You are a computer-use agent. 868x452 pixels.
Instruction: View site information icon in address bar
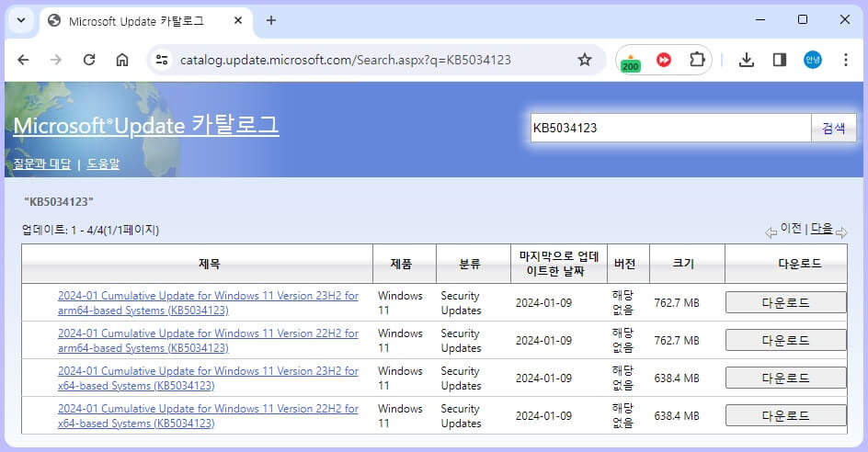click(162, 60)
